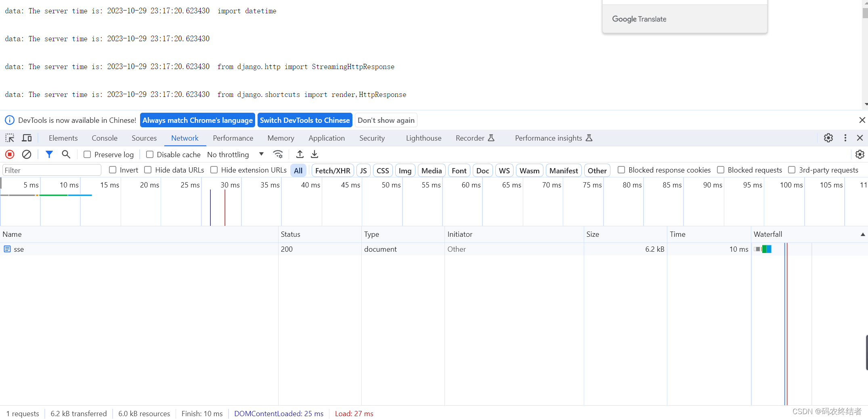
Task: Export network log as HAR
Action: click(x=314, y=154)
